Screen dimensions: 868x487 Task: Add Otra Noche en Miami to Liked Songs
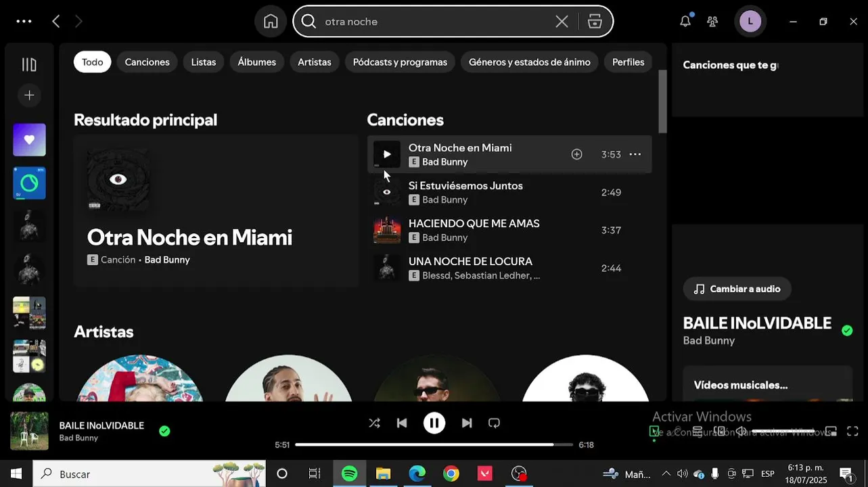click(576, 154)
